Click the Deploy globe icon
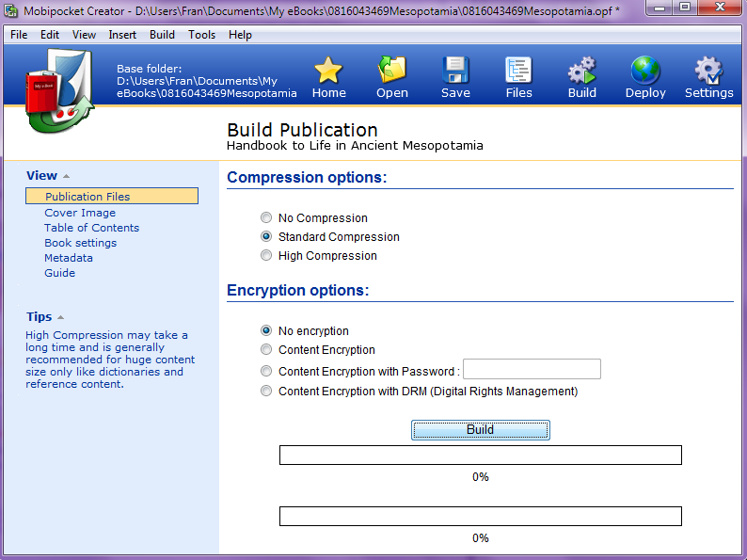The image size is (747, 560). click(645, 70)
